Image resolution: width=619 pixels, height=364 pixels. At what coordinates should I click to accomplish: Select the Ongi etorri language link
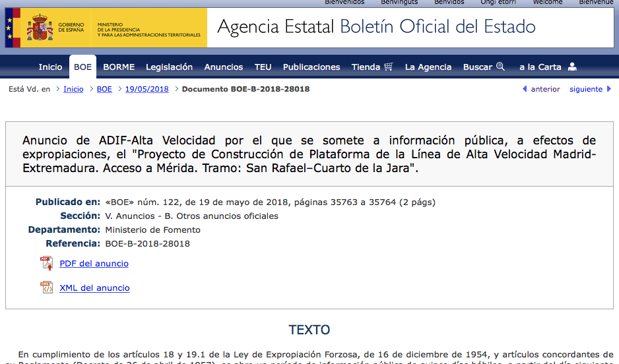498,3
